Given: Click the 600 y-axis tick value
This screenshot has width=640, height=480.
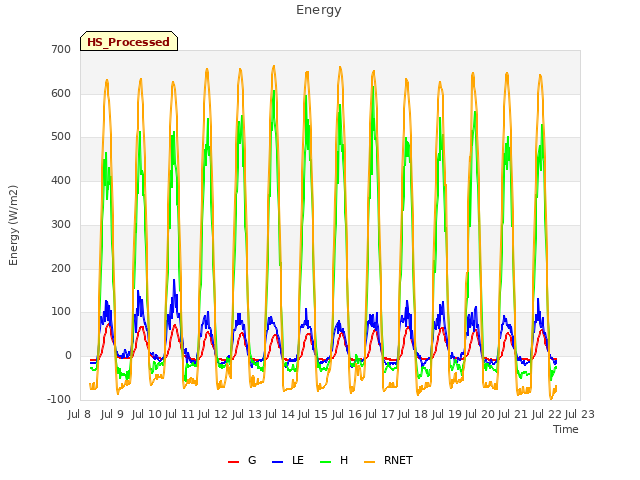Looking at the screenshot, I should coord(61,93).
